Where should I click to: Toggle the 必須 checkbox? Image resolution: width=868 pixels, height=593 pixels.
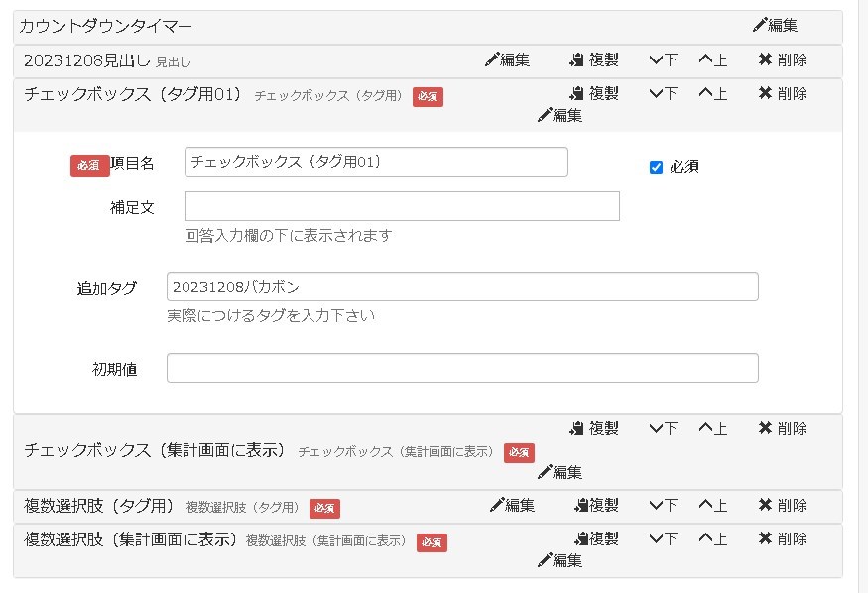(x=656, y=167)
